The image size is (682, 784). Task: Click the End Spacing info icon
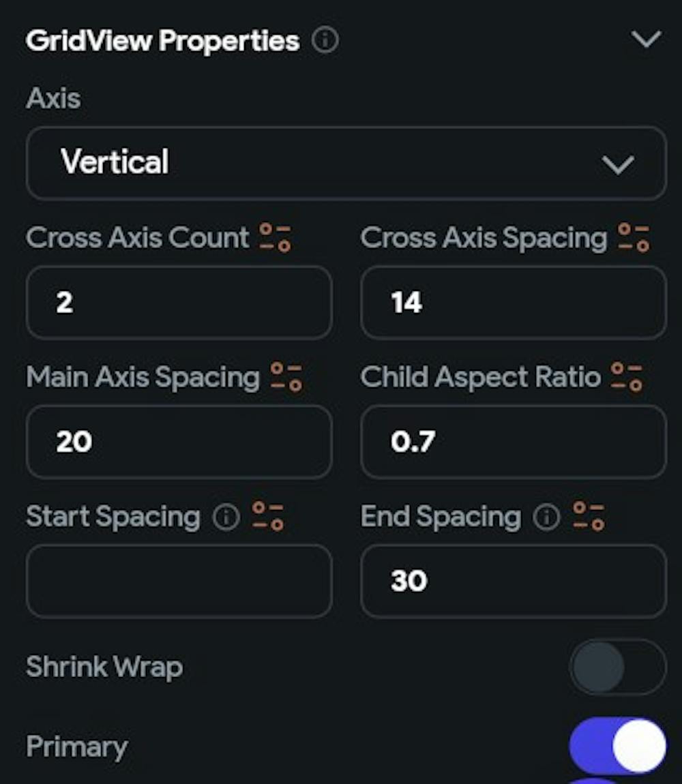point(546,517)
